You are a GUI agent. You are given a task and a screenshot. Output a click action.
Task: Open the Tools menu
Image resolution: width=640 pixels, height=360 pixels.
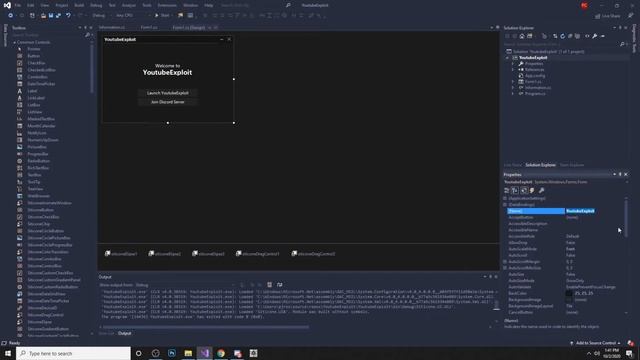(x=147, y=5)
